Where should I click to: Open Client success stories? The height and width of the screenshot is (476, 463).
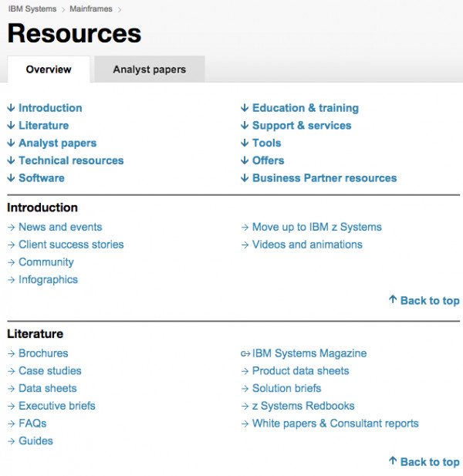(71, 245)
